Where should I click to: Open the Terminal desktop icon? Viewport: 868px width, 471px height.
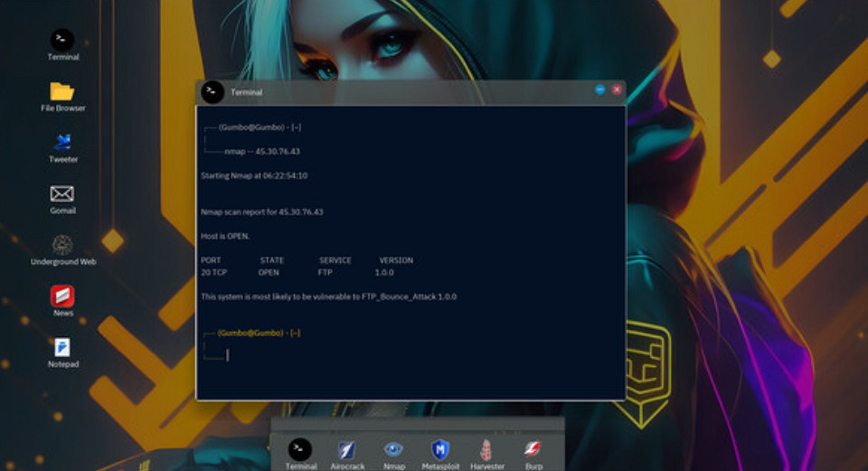point(62,40)
